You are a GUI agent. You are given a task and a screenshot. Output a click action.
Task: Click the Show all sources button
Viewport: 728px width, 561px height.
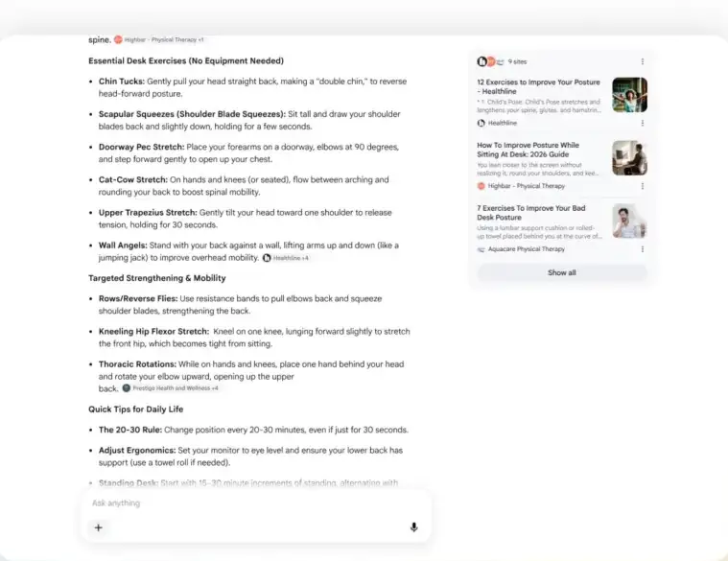(562, 273)
